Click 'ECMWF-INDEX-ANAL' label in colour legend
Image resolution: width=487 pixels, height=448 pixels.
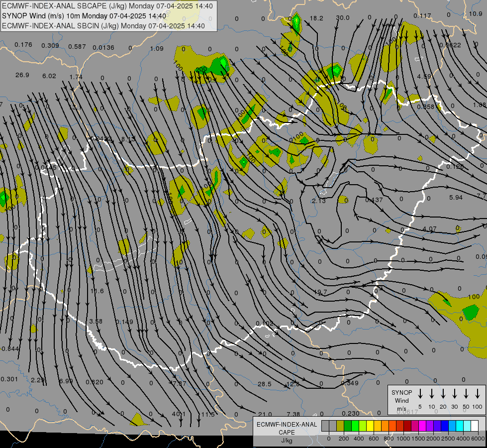click(x=287, y=425)
